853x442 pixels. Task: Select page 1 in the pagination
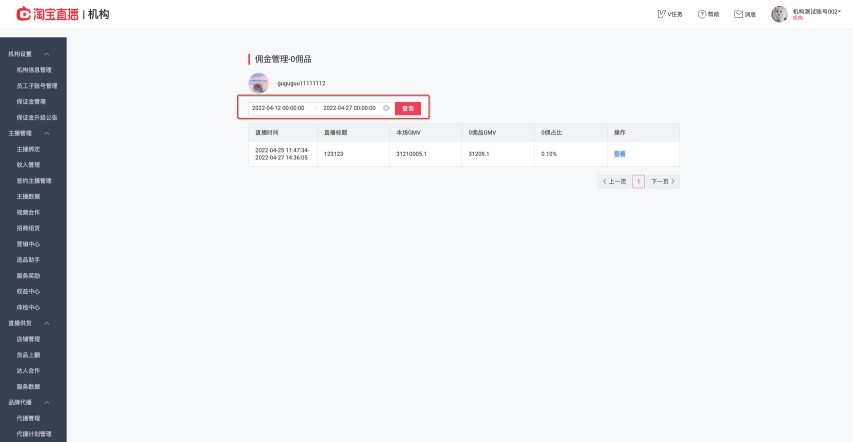(639, 181)
